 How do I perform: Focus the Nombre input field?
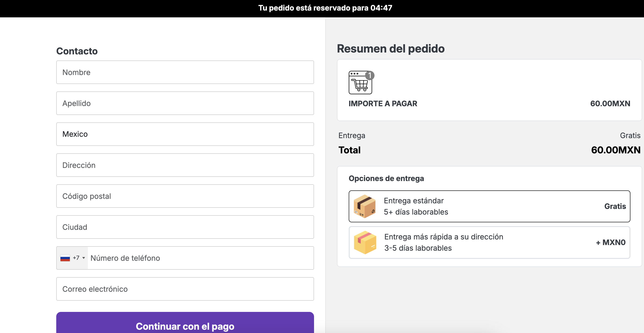click(185, 72)
